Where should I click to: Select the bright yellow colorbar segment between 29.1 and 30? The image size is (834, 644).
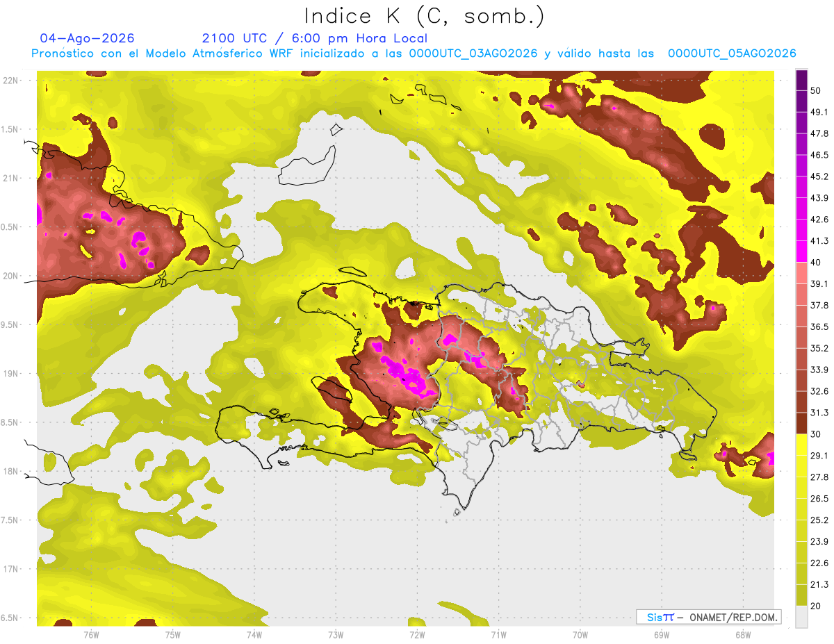[x=801, y=445]
